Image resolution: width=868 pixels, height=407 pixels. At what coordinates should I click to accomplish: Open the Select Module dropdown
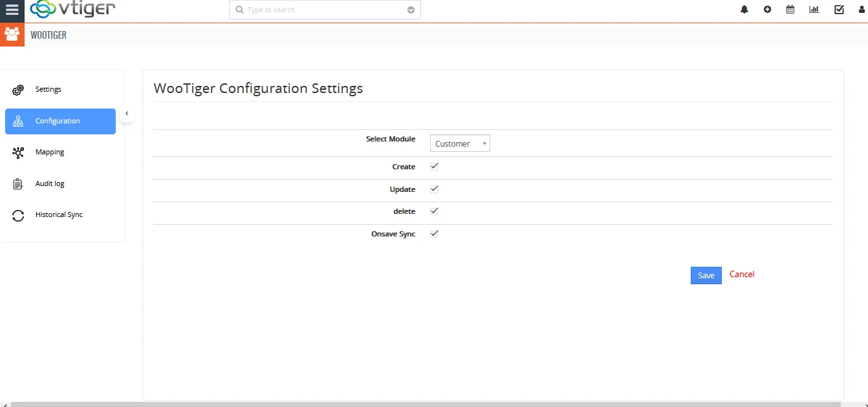460,143
